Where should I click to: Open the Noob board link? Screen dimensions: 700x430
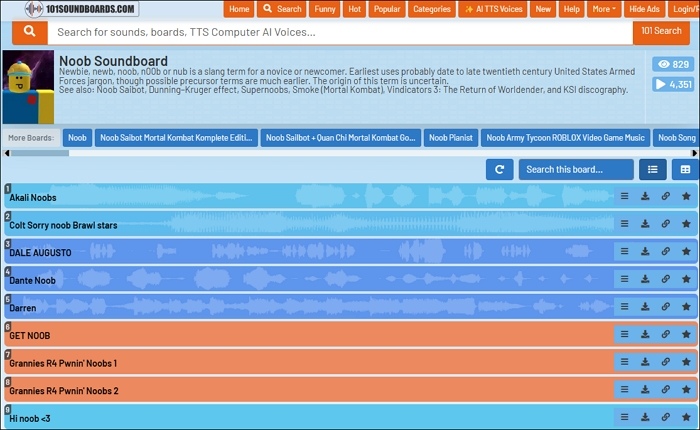[x=77, y=138]
